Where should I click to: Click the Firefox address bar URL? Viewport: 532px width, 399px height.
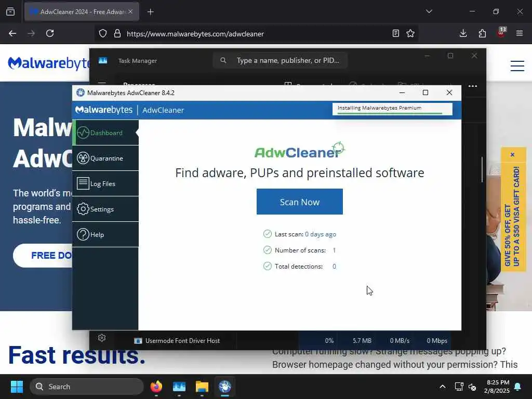[195, 34]
